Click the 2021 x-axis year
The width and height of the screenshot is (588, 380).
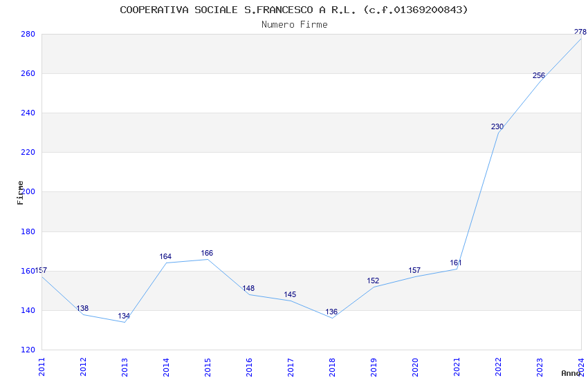point(457,367)
